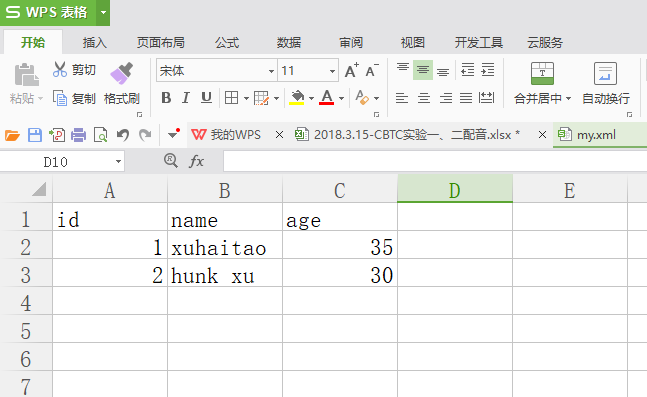Print the document icon
This screenshot has height=397, width=647.
(x=78, y=135)
